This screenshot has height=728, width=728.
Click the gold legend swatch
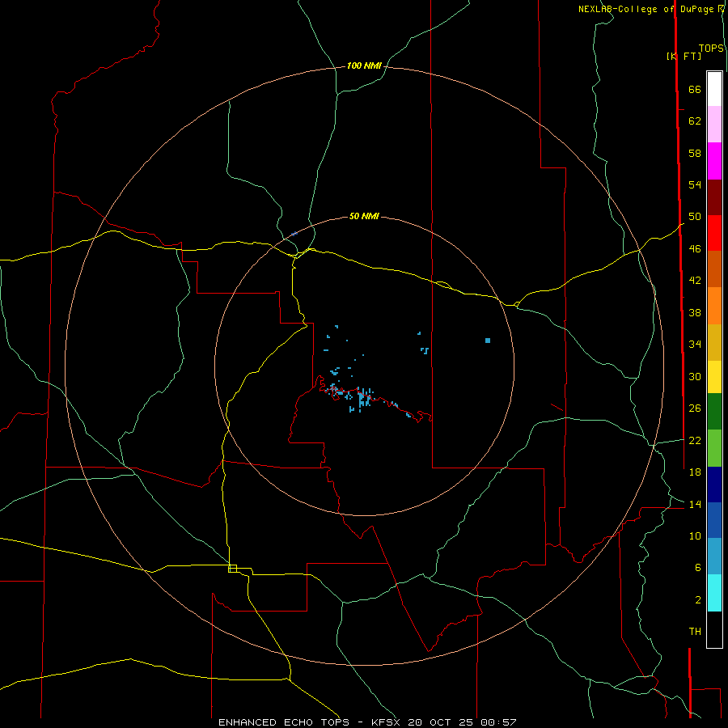tap(714, 342)
